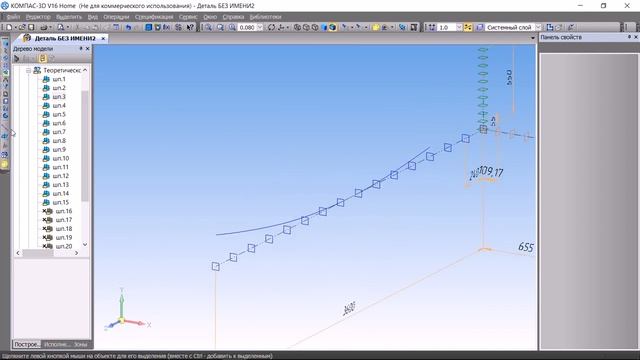
Task: Open the Variables f(x) icon
Action: point(167,27)
